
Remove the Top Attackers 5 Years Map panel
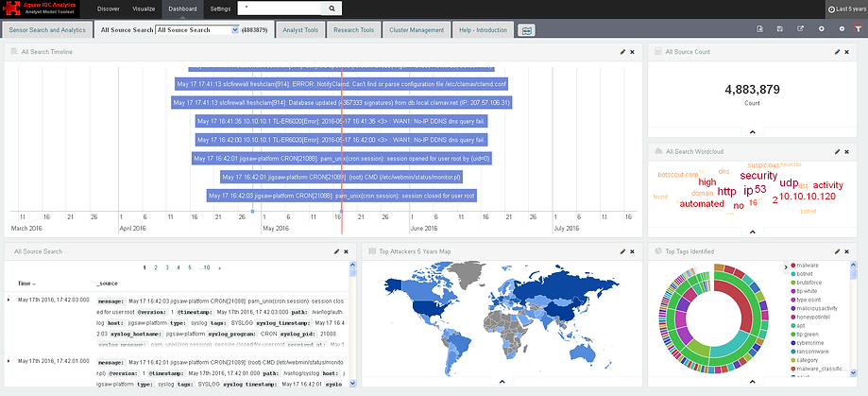(632, 251)
